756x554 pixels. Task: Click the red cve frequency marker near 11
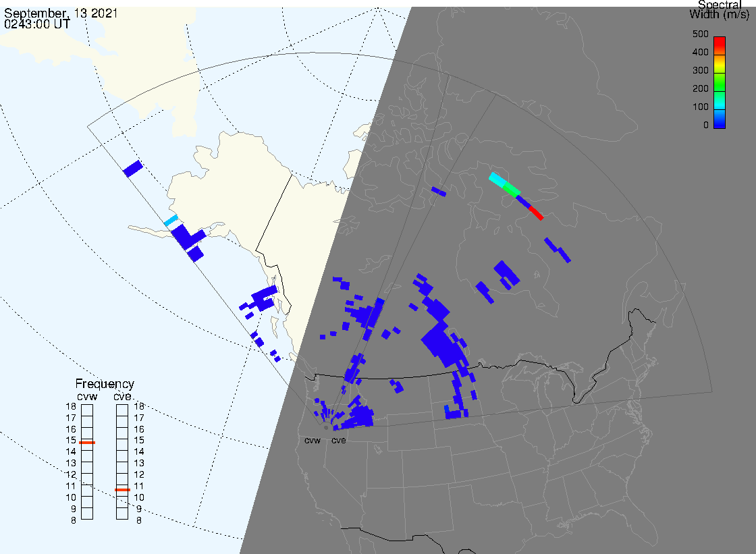click(x=122, y=490)
